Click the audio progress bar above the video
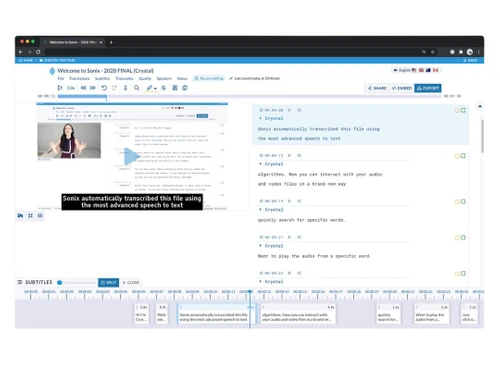This screenshot has width=500, height=375. (249, 96)
